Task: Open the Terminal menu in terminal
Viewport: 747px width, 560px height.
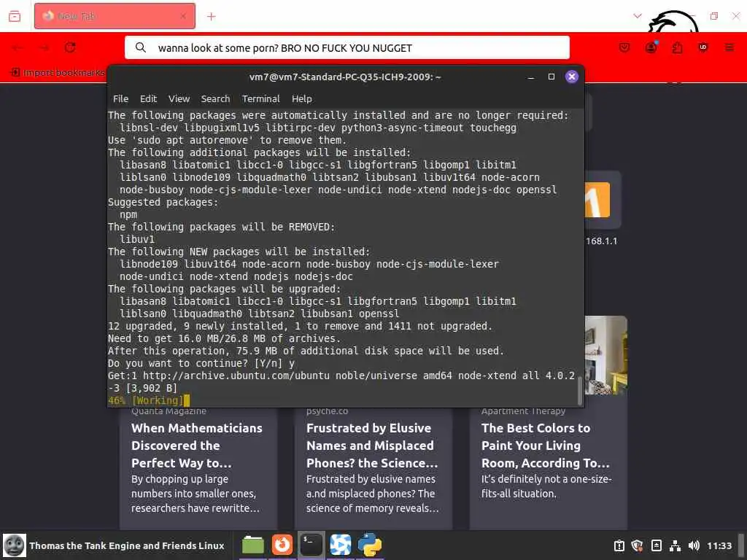Action: [260, 98]
